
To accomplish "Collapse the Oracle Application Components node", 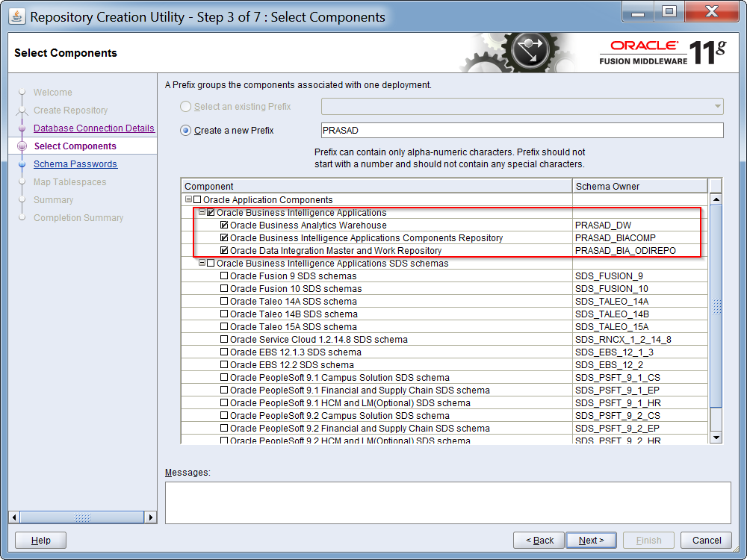I will coord(188,199).
